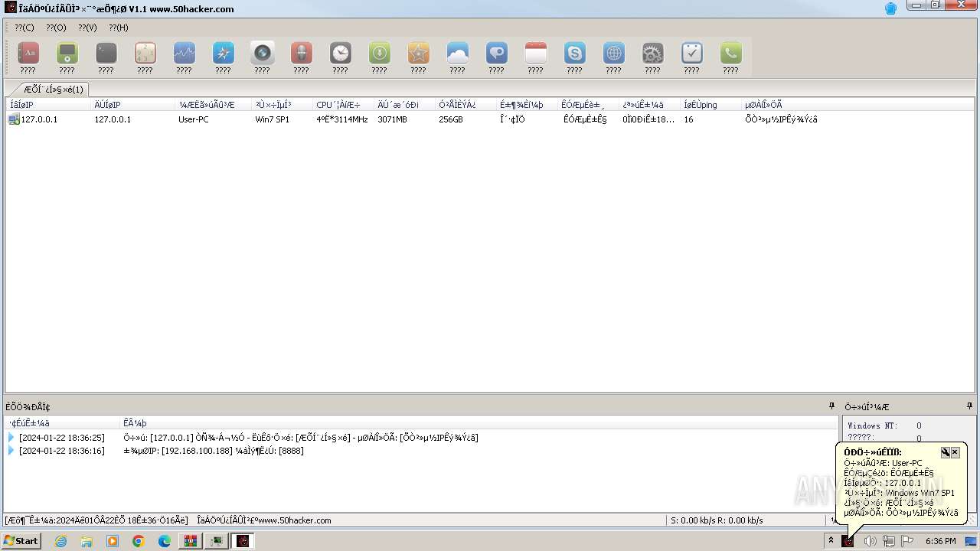Launch Microsoft Edge from taskbar

pos(165,541)
